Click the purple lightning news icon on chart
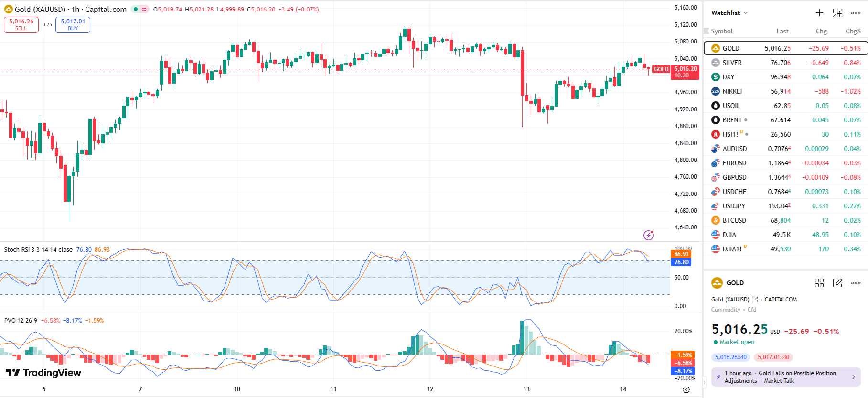 pos(648,235)
